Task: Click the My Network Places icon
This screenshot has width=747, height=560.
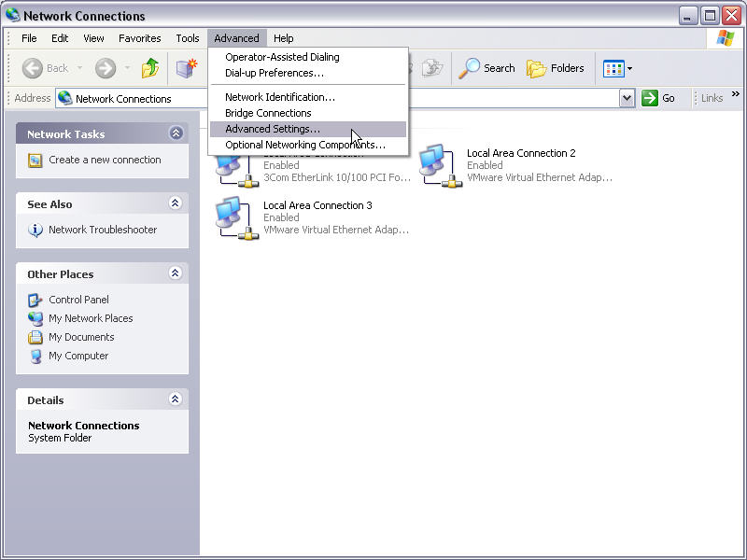Action: point(35,318)
